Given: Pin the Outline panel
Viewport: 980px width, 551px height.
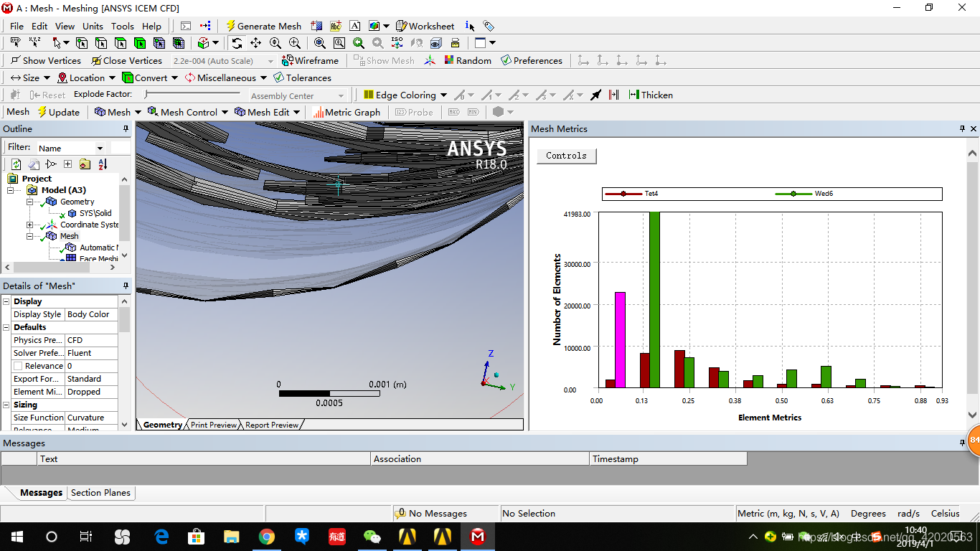Looking at the screenshot, I should pyautogui.click(x=126, y=128).
